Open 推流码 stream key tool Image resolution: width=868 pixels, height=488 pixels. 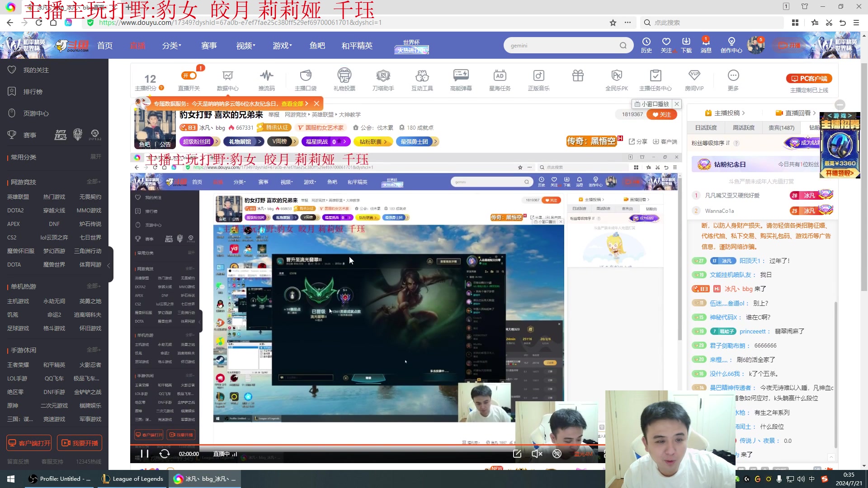click(266, 80)
